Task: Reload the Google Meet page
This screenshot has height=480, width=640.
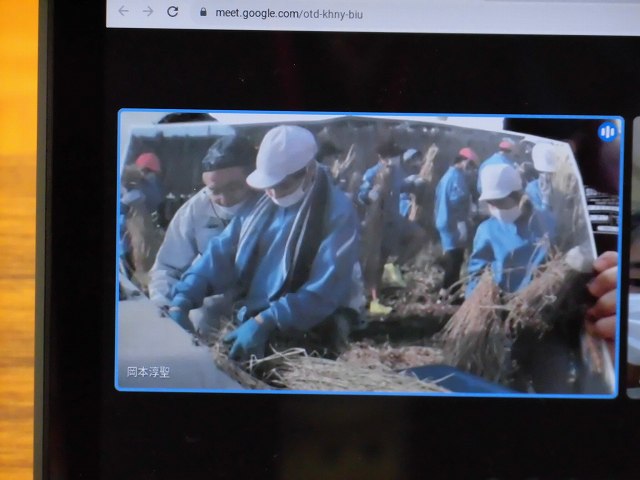Action: click(x=173, y=11)
